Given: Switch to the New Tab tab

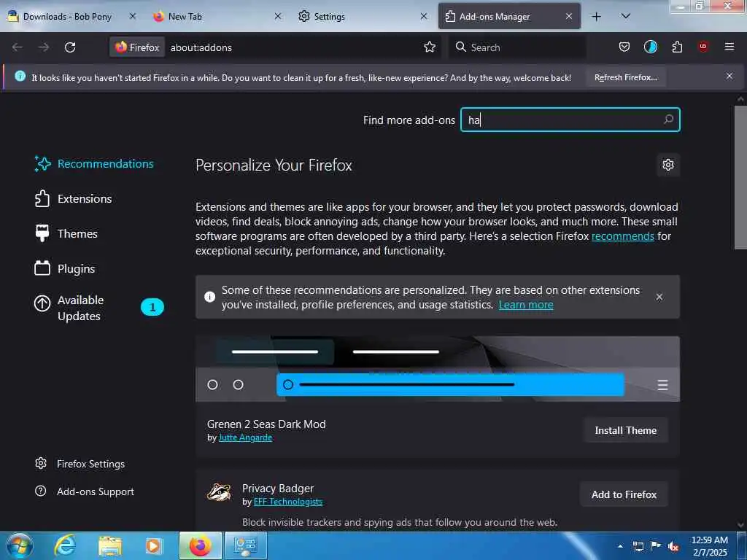Looking at the screenshot, I should pos(185,17).
